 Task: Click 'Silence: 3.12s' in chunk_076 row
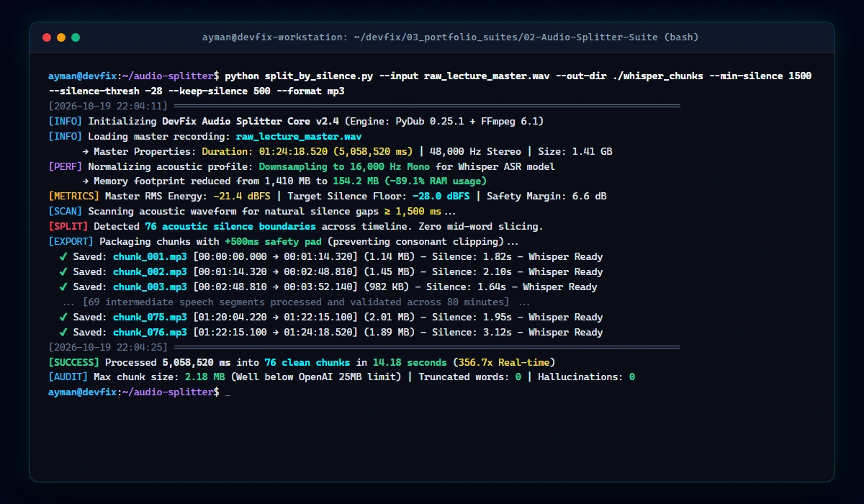click(472, 333)
